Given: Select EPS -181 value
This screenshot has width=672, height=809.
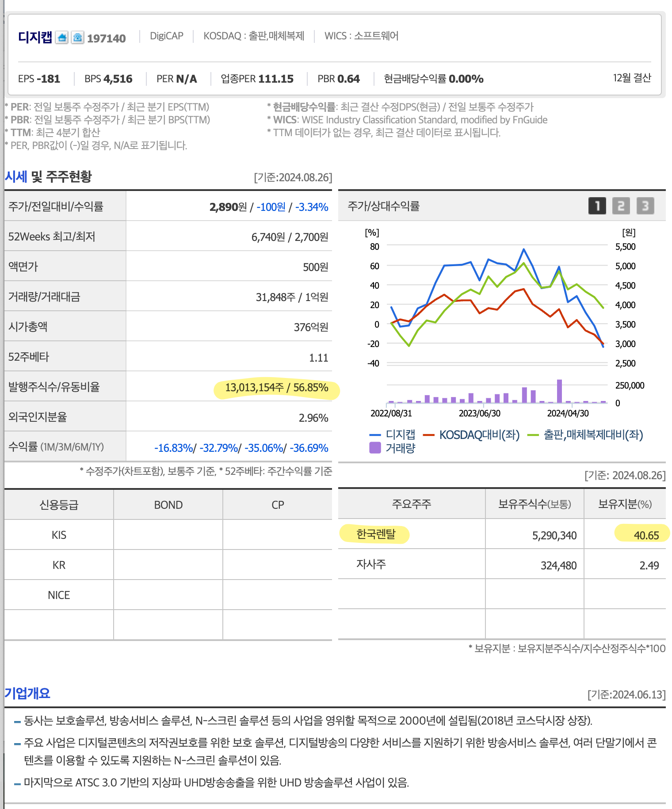Looking at the screenshot, I should coord(39,79).
